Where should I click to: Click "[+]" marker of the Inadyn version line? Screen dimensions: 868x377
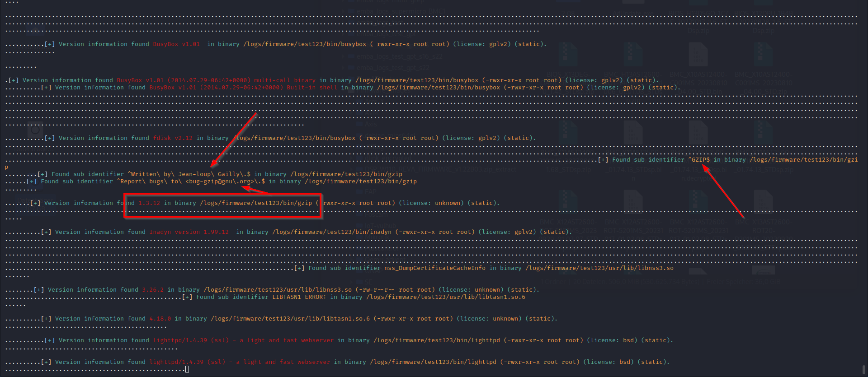point(46,232)
